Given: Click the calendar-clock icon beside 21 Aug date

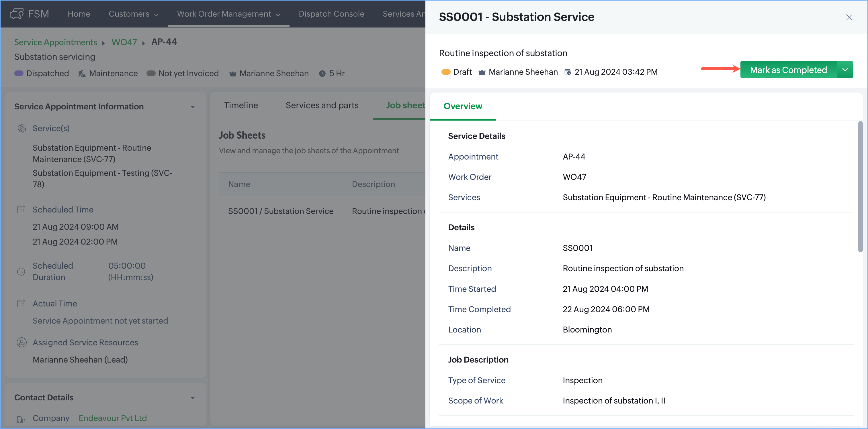Looking at the screenshot, I should tap(567, 72).
